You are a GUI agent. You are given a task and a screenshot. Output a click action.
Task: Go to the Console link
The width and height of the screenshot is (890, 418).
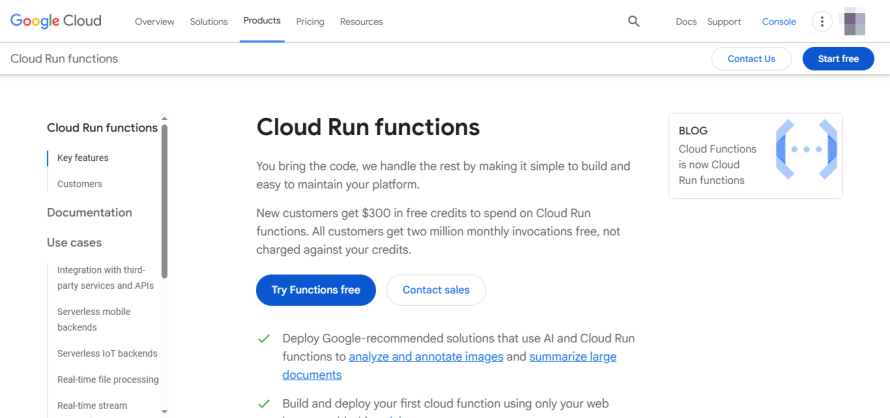point(779,22)
